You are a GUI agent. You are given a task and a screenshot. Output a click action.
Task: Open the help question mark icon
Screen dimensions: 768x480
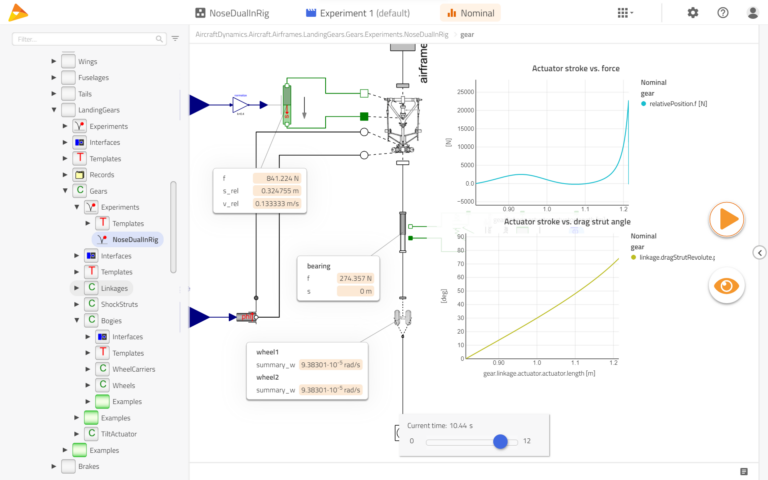pyautogui.click(x=723, y=13)
